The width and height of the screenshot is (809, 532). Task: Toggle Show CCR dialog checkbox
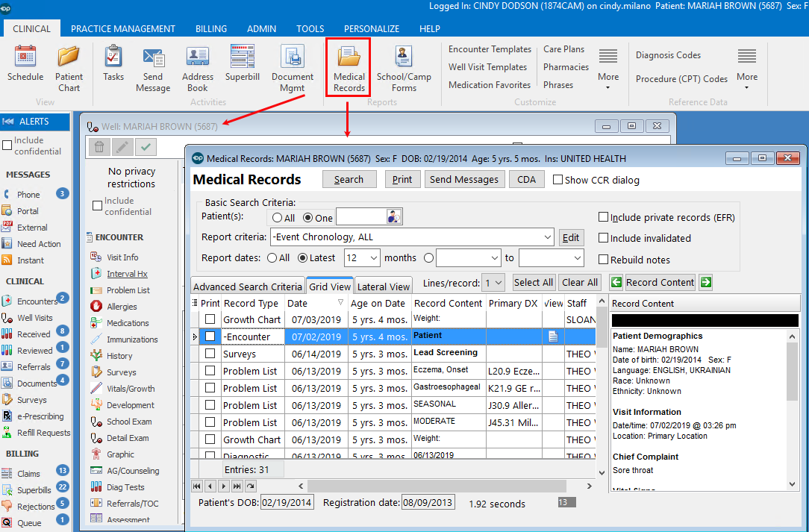click(x=557, y=180)
